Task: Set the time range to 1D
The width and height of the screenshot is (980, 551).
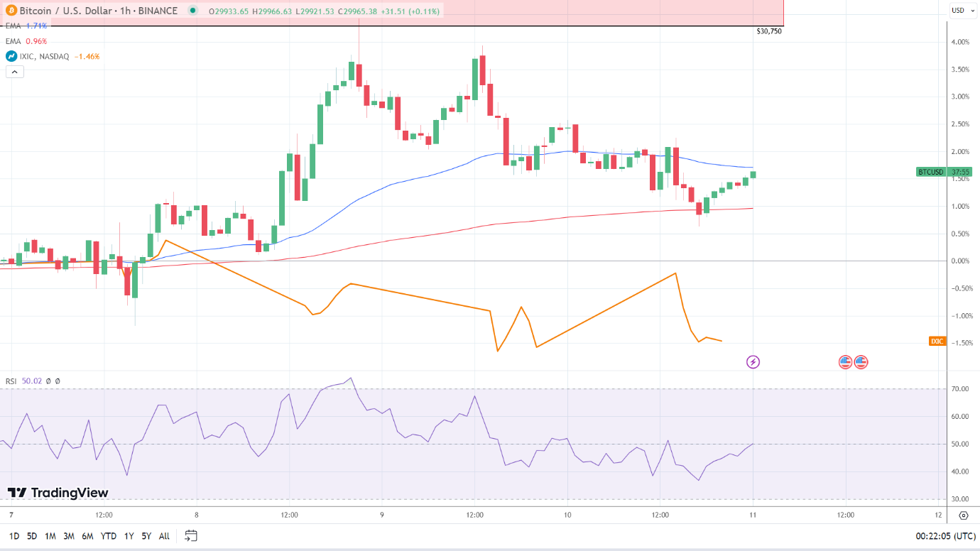Action: click(14, 536)
